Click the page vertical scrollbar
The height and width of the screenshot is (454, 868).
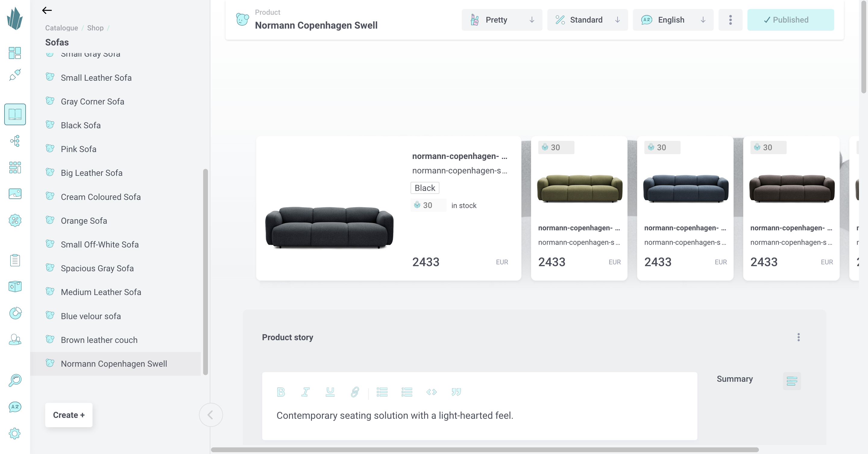tap(863, 47)
